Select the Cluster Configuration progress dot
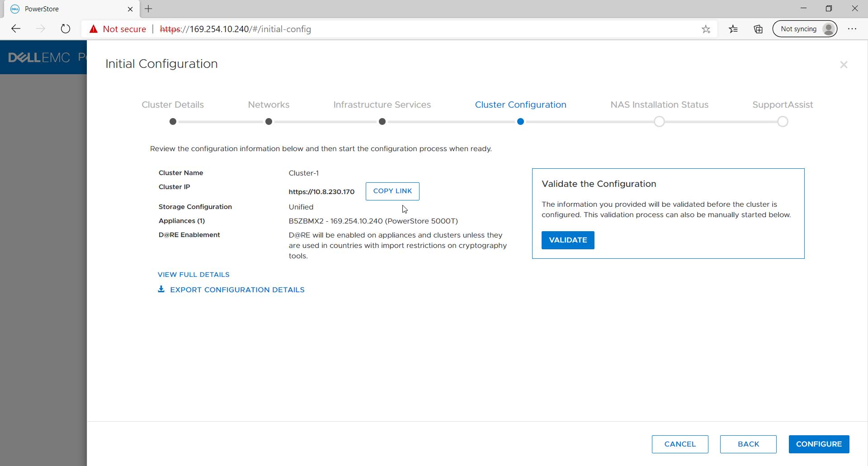 tap(520, 121)
